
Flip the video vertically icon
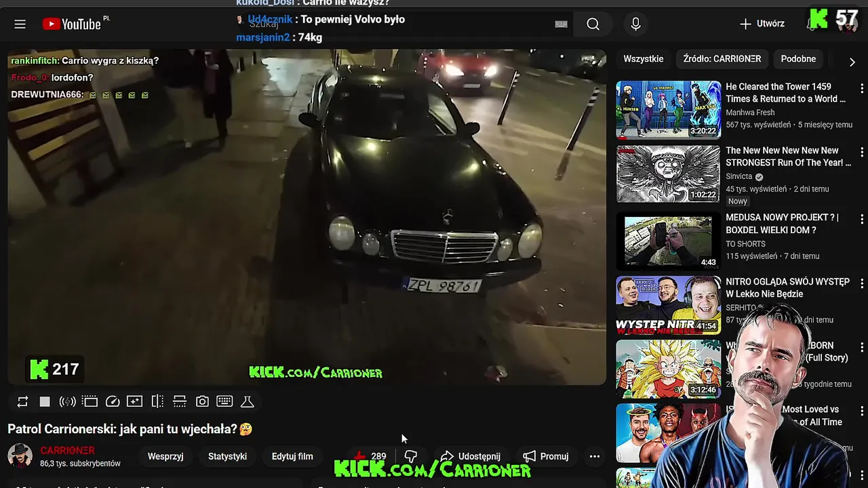click(180, 402)
